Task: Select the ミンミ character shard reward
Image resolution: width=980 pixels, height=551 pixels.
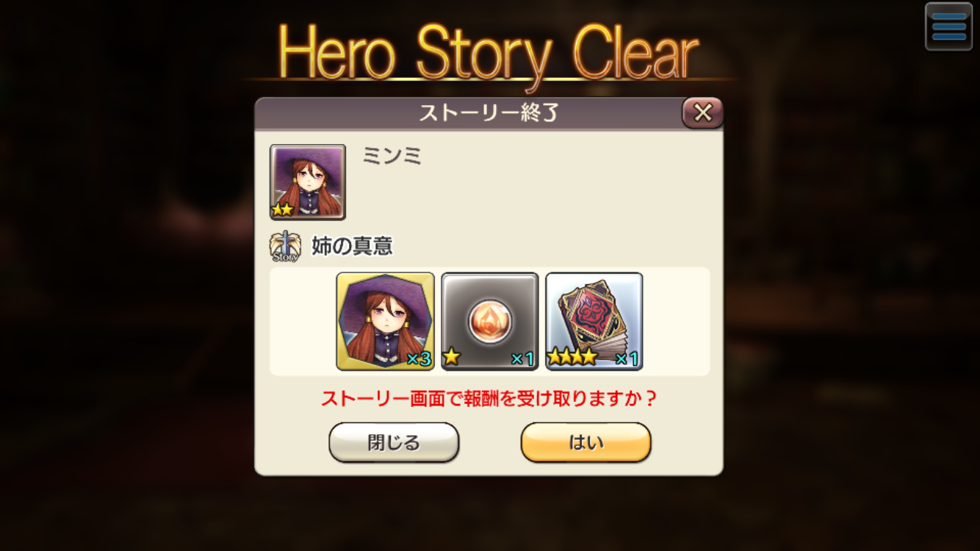Action: pyautogui.click(x=386, y=321)
